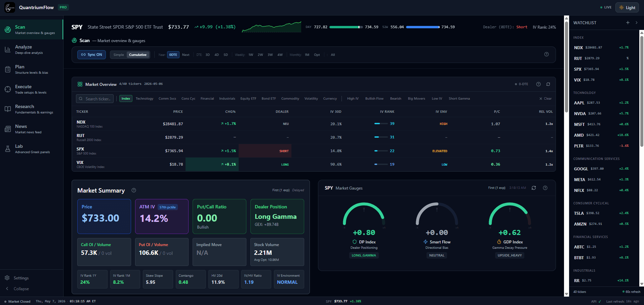Open the Scan sidebar section
This screenshot has width=644, height=305.
(31, 30)
